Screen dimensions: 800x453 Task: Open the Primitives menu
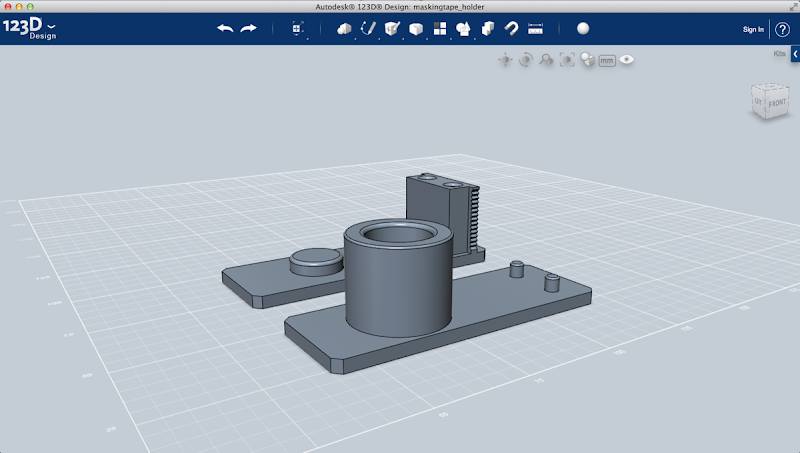click(x=344, y=29)
